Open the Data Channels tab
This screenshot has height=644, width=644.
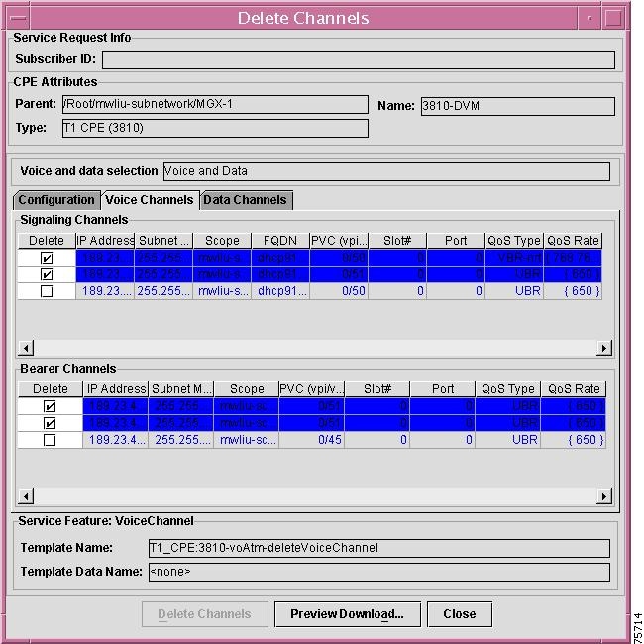tap(246, 200)
